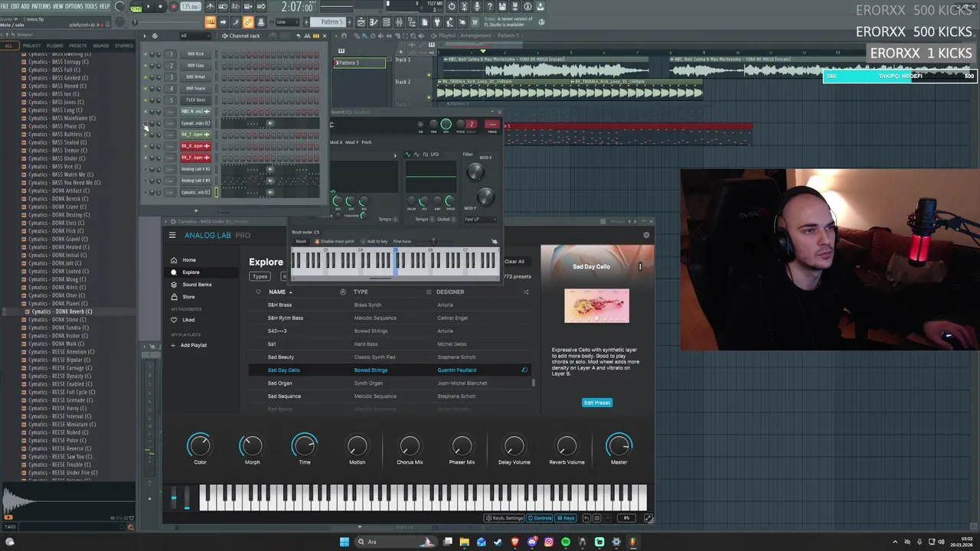Open the VIEW menu
This screenshot has width=980, height=551.
tap(58, 6)
